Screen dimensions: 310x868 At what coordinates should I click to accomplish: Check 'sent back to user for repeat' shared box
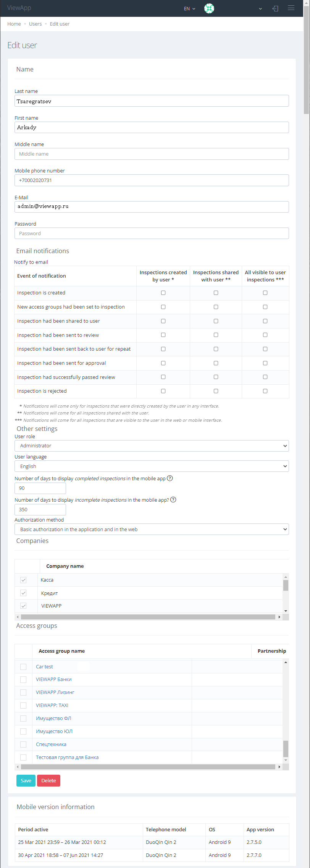tap(216, 349)
